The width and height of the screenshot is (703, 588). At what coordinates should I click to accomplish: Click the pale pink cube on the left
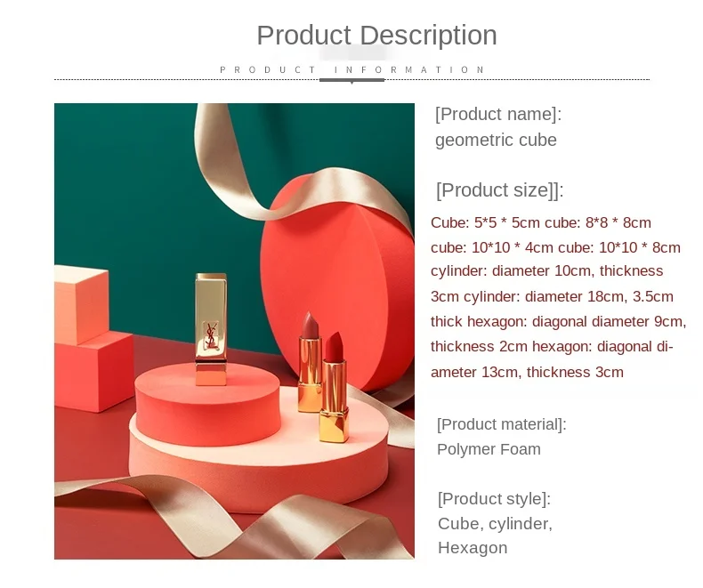pos(81,305)
